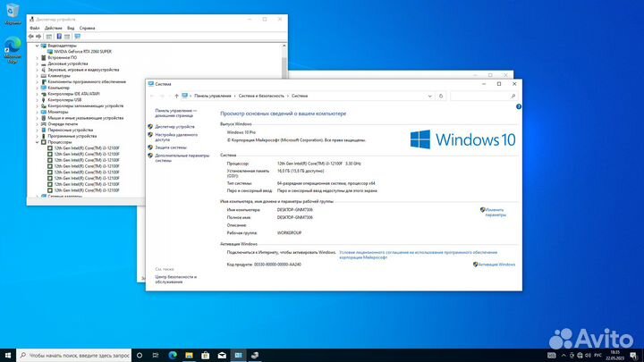
Task: Open the Microsoft license terms link
Action: point(418,255)
